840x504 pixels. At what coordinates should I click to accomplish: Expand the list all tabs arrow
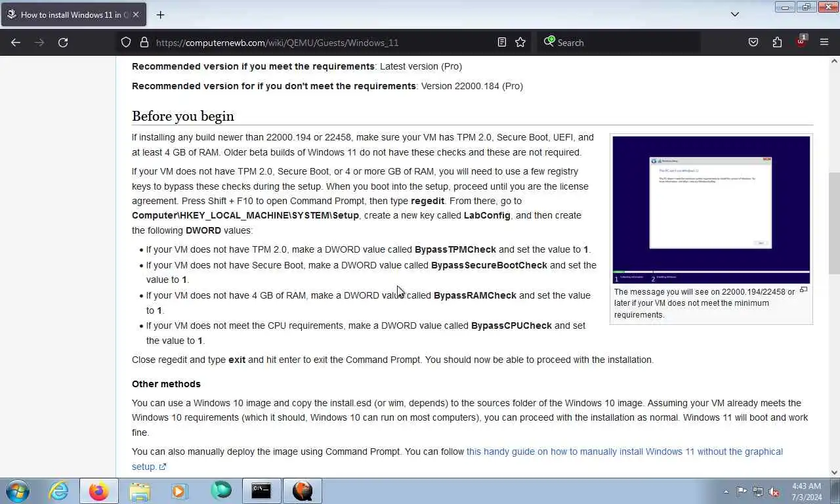[x=735, y=14]
